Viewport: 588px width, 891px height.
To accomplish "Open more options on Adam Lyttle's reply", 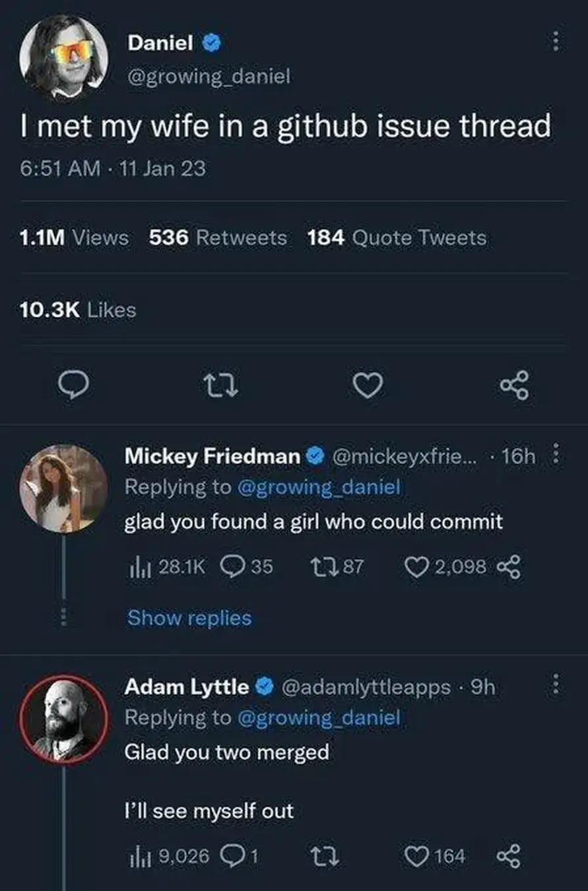I will 555,684.
